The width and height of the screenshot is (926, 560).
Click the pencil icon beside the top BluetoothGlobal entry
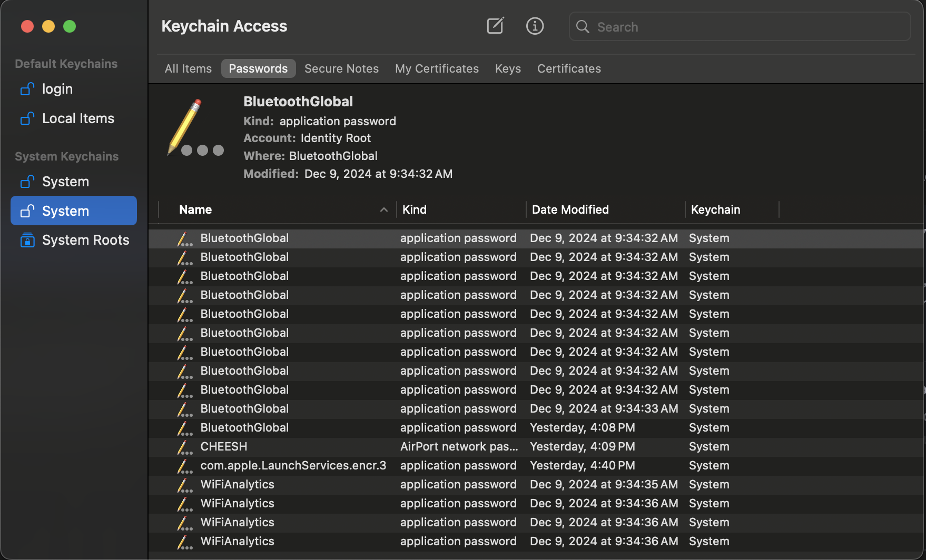[x=184, y=238]
